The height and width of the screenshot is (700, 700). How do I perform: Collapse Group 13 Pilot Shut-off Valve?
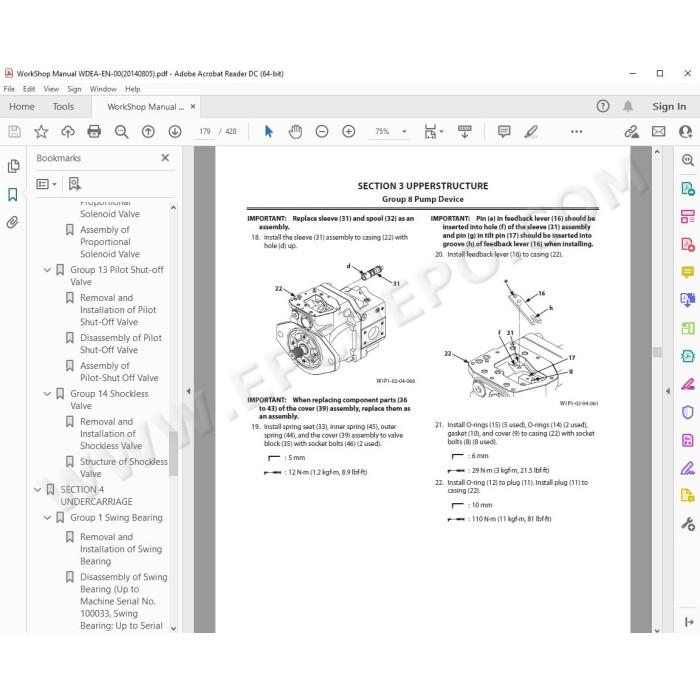47,270
